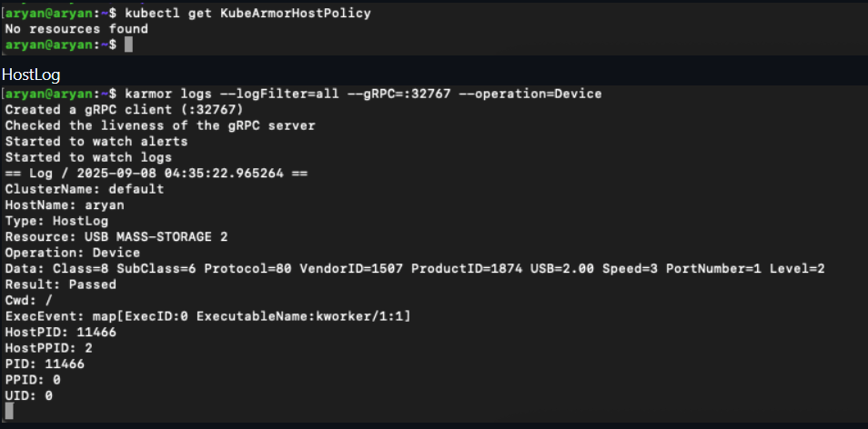Click the "Operation: Device" log line
Viewport: 868px width, 429px height.
[x=73, y=253]
